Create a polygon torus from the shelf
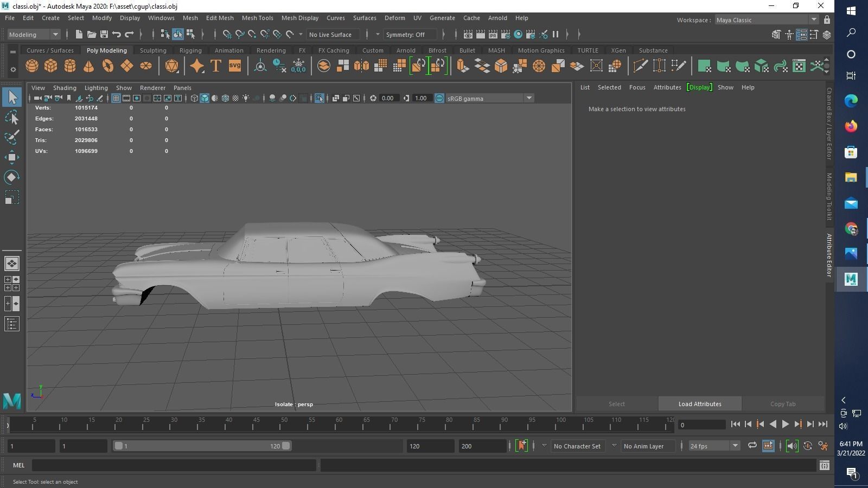The image size is (868, 488). (108, 66)
